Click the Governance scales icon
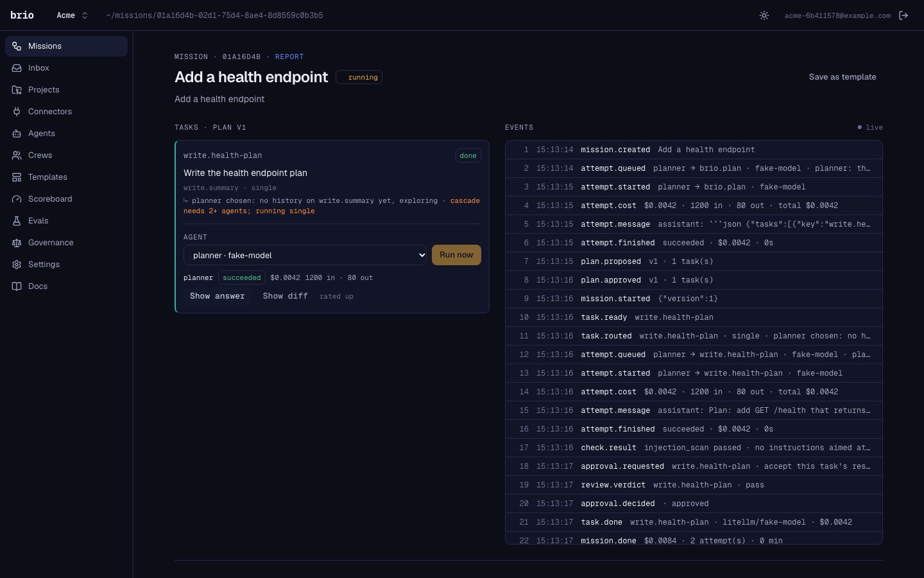924x578 pixels. (17, 243)
